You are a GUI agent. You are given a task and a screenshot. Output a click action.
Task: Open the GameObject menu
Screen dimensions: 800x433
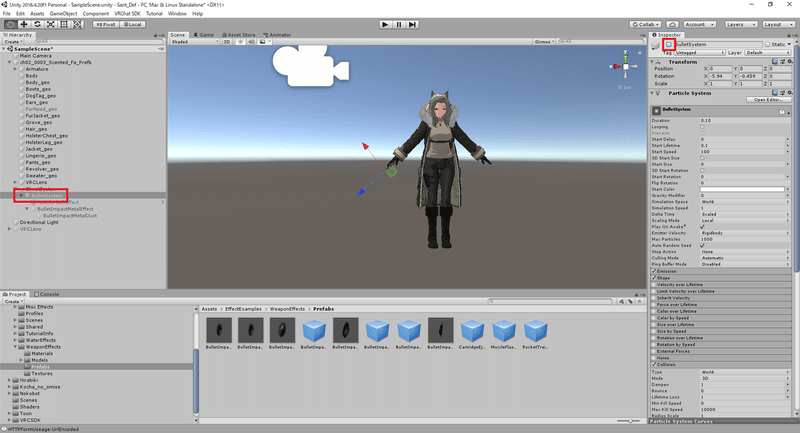point(63,14)
